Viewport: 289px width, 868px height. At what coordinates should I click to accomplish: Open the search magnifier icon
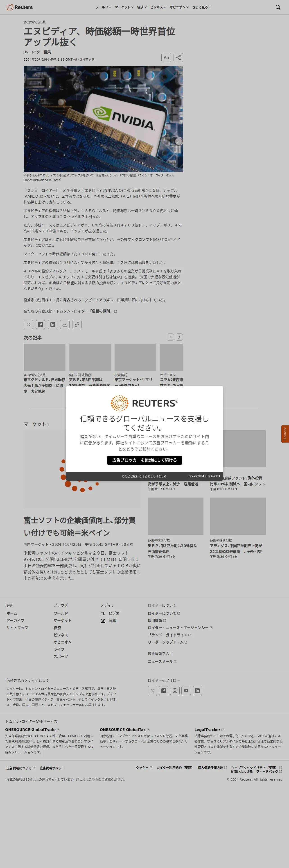(278, 7)
